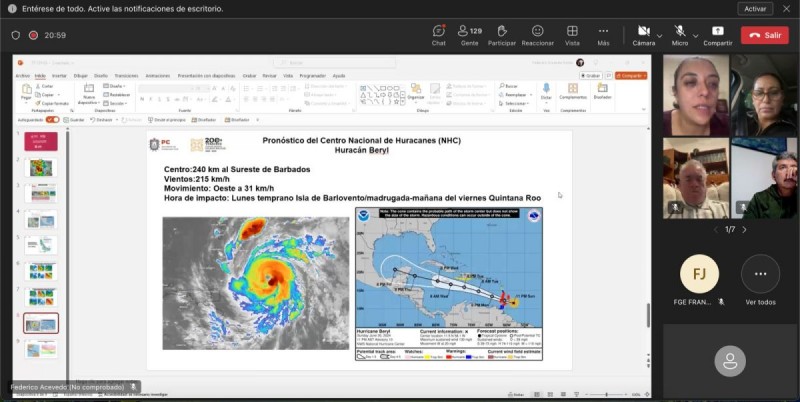Expand the Micro device options arrow
The height and width of the screenshot is (402, 800).
click(x=695, y=36)
